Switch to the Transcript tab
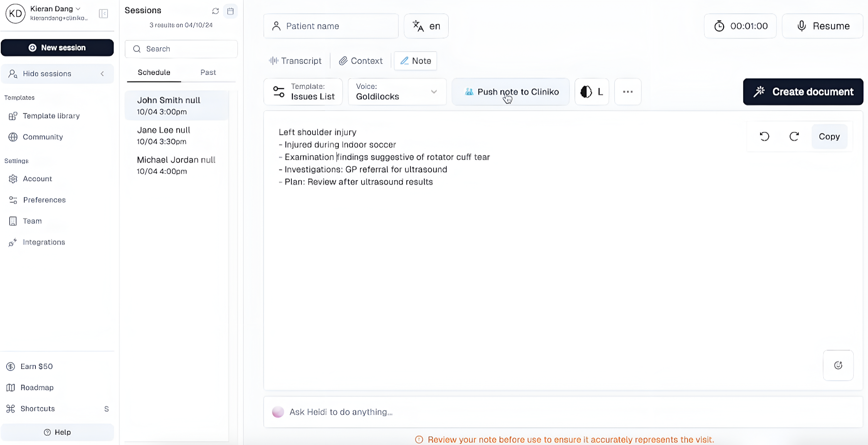 (295, 61)
